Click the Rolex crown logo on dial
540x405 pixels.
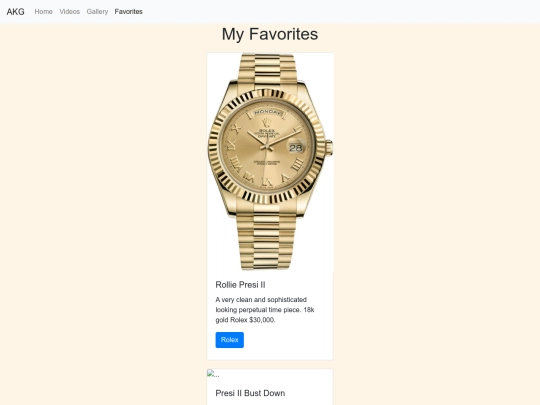pos(266,123)
